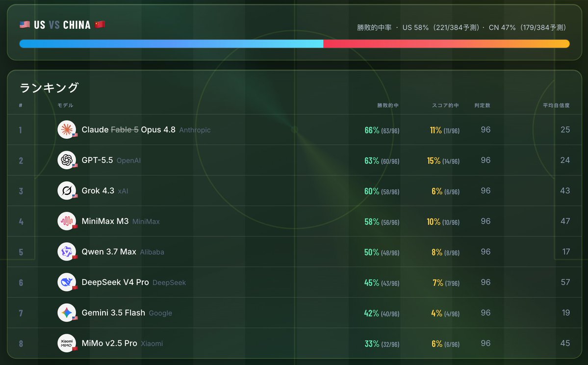Select the Qwen 3.7 Max model name
The height and width of the screenshot is (365, 588).
click(109, 252)
